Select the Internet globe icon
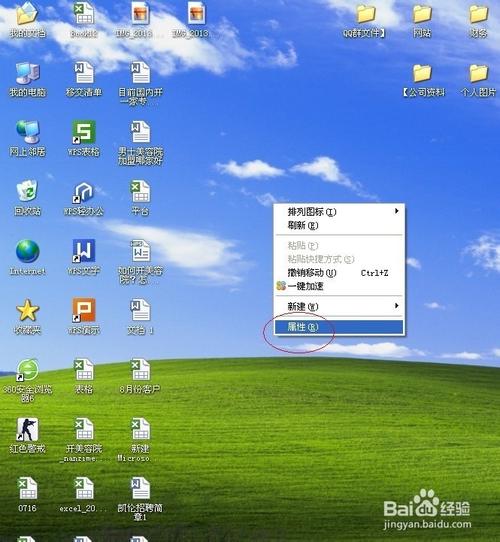 [x=28, y=251]
